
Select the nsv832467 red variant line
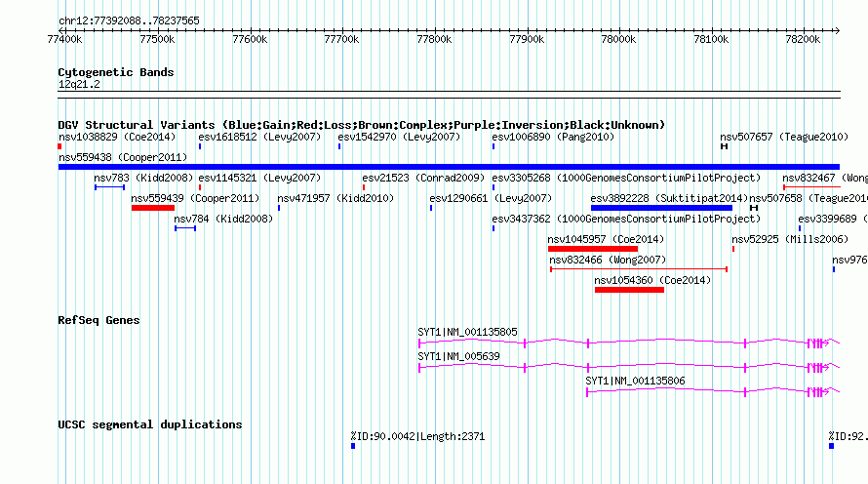click(811, 187)
